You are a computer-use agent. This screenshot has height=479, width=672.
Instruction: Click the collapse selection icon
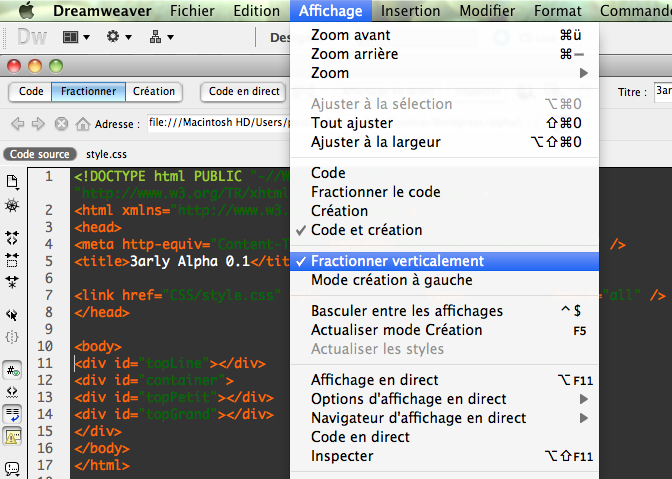(x=12, y=260)
